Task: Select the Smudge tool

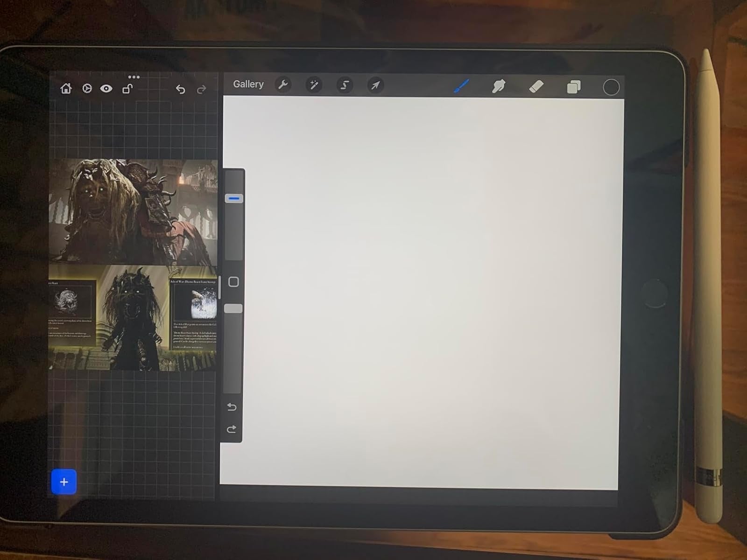Action: (x=499, y=86)
